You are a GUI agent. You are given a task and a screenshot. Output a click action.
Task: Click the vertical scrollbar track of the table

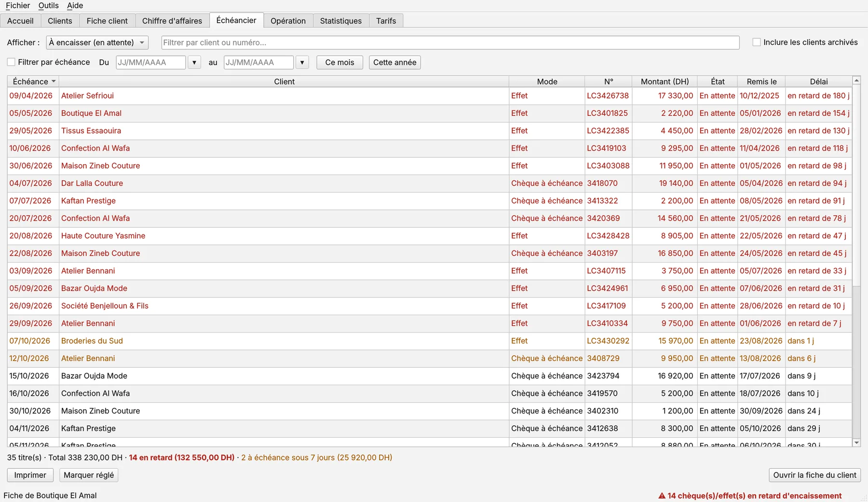[x=856, y=362]
